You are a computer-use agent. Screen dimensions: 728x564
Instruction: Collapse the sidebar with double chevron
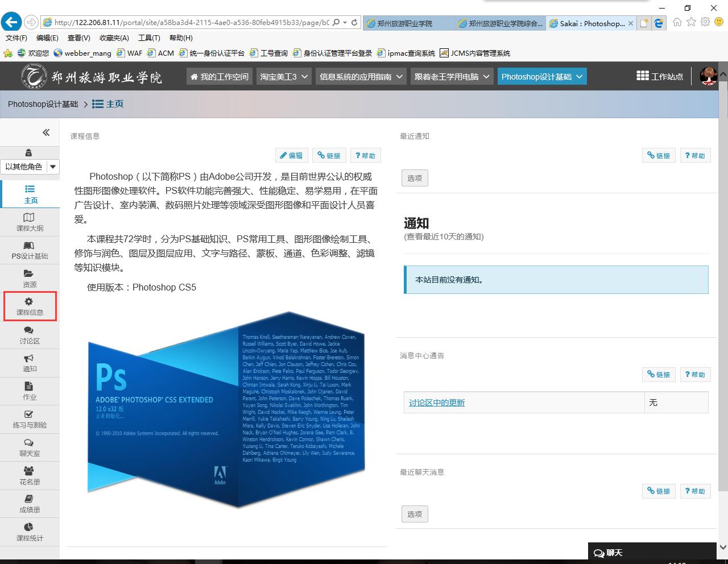(x=46, y=132)
